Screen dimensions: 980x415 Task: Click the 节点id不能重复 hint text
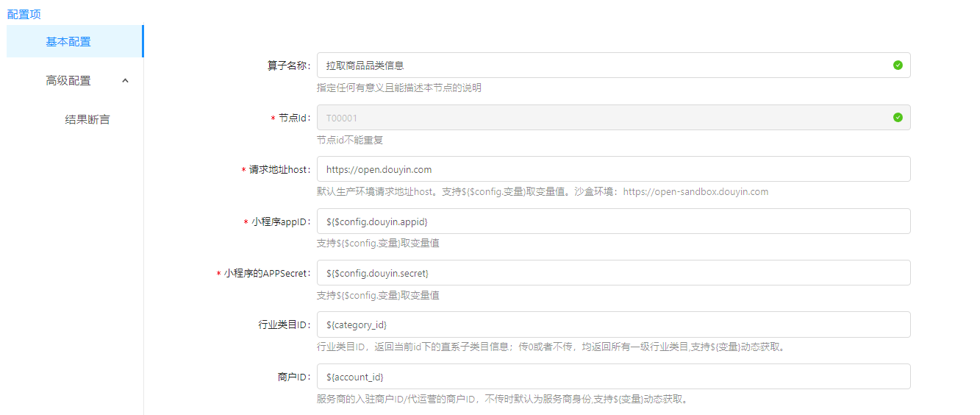tap(350, 140)
